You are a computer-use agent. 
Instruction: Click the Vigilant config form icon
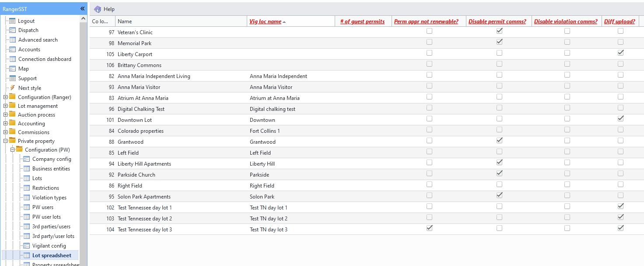[x=26, y=246]
